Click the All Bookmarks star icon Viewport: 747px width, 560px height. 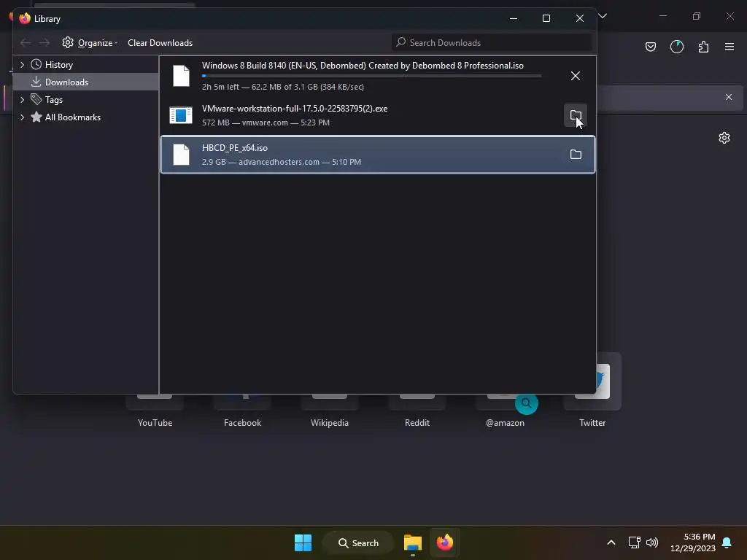(36, 117)
